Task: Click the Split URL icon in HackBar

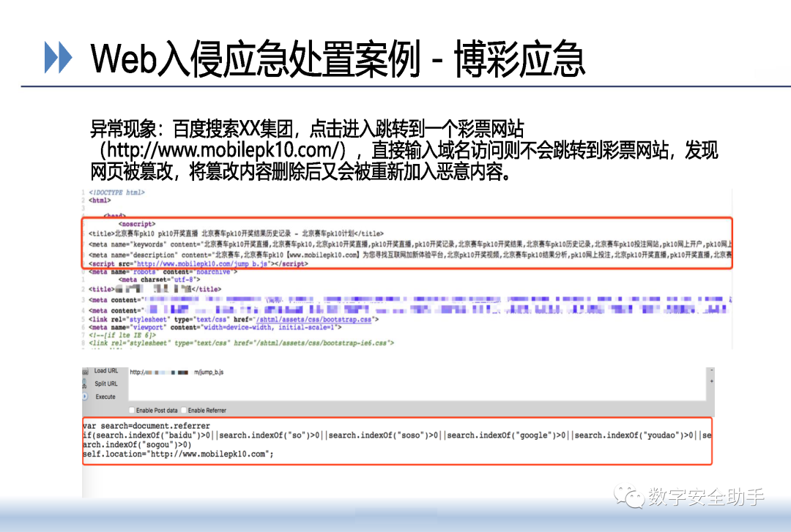Action: point(84,384)
